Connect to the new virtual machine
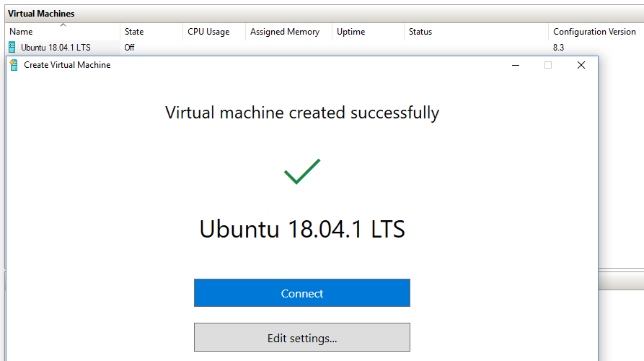This screenshot has width=644, height=361. [301, 293]
